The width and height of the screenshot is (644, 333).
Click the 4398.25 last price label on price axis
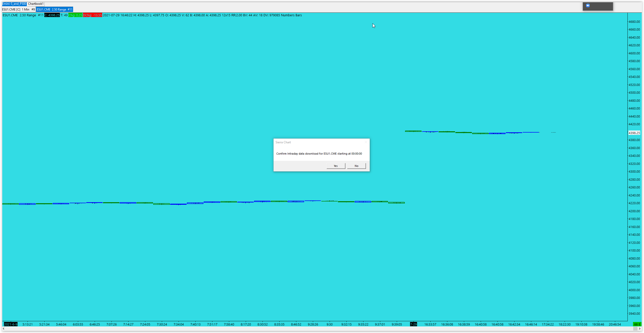634,133
